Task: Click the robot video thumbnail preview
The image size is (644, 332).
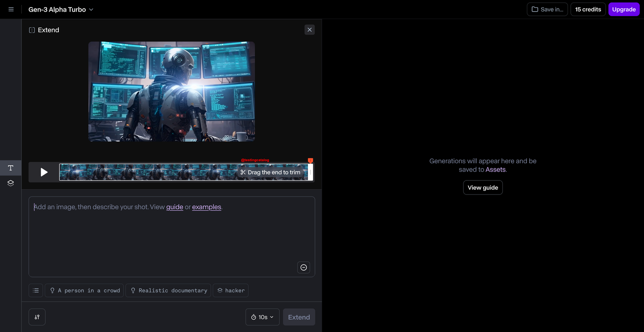Action: pyautogui.click(x=171, y=92)
